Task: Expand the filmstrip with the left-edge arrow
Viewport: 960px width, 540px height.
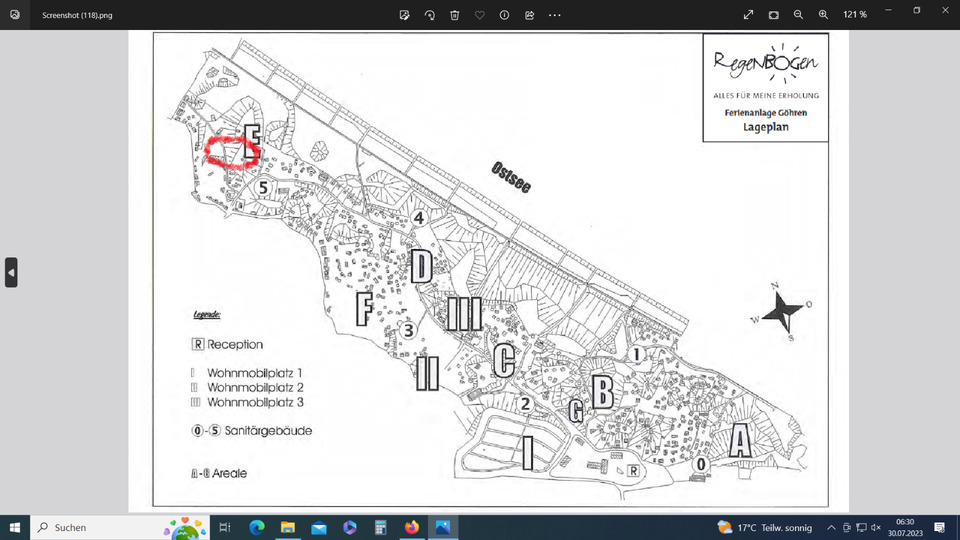Action: [x=11, y=272]
